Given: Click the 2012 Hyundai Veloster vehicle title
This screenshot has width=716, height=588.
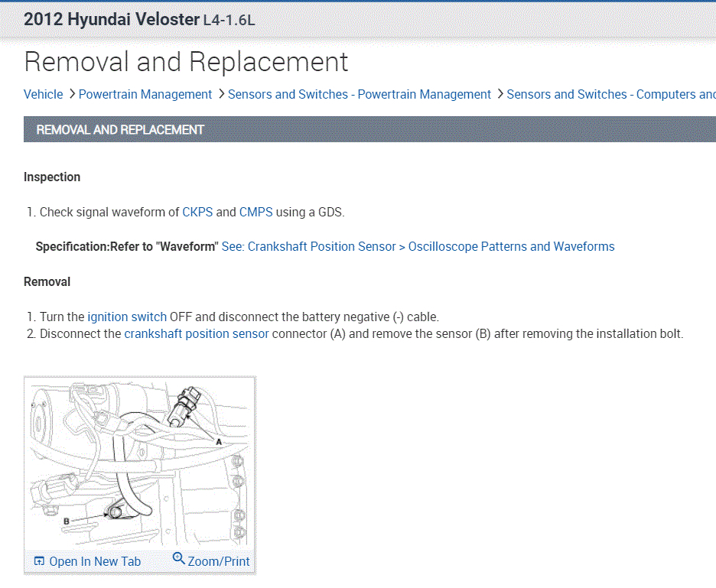Looking at the screenshot, I should (112, 20).
